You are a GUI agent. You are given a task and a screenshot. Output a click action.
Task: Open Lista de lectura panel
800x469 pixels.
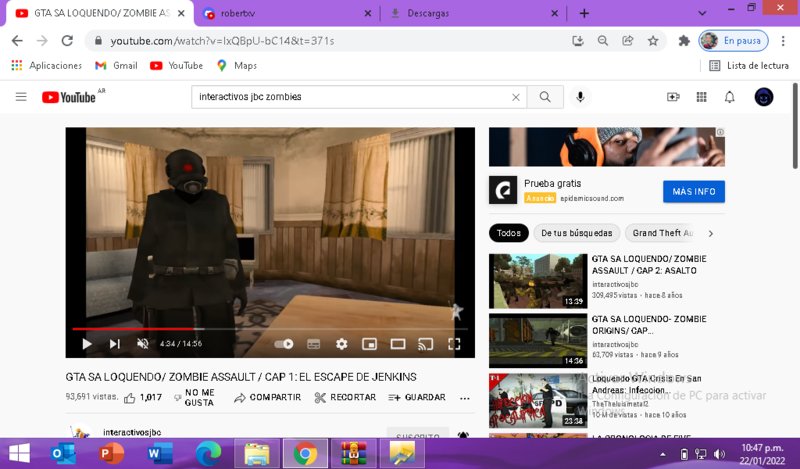[749, 65]
